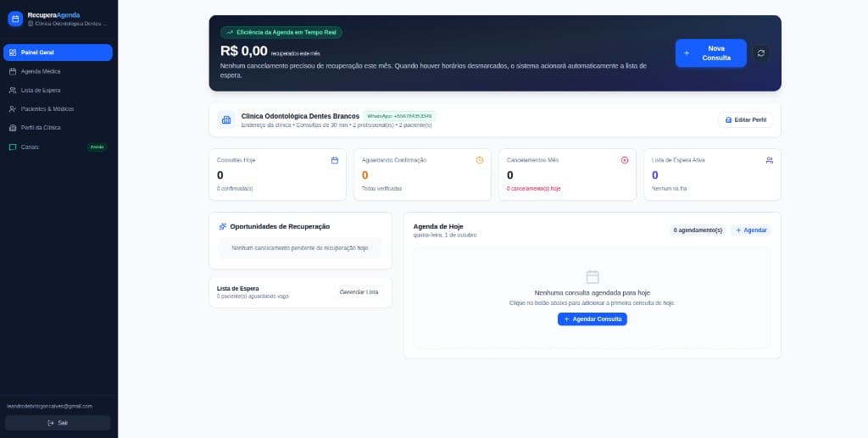
Task: Click the Agendar Consulta button
Action: (x=593, y=319)
